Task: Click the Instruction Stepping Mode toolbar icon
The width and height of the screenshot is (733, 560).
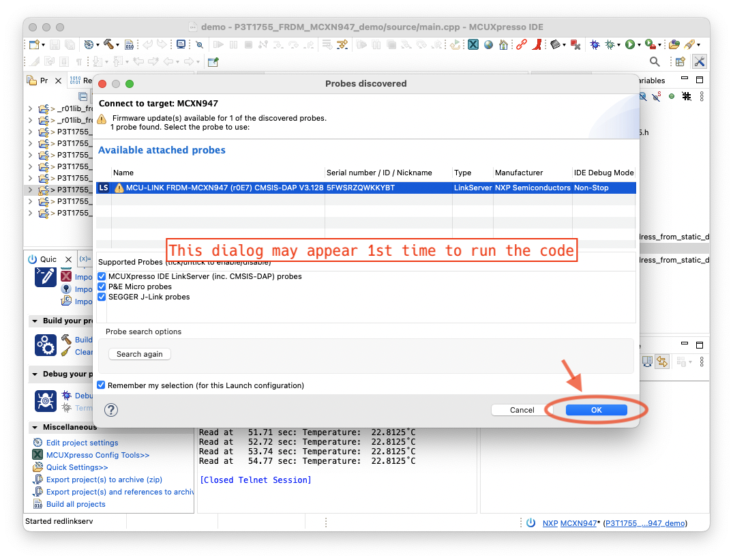Action: [343, 45]
